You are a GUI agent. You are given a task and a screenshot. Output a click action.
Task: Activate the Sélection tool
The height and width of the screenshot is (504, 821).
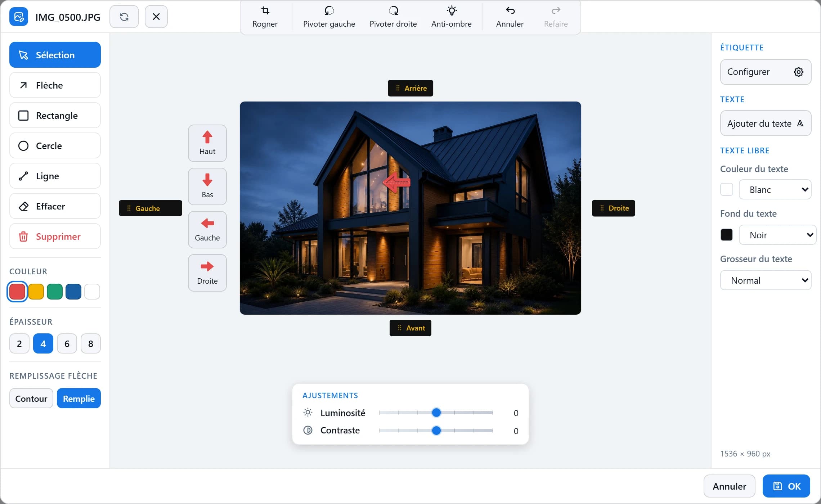[x=55, y=55]
